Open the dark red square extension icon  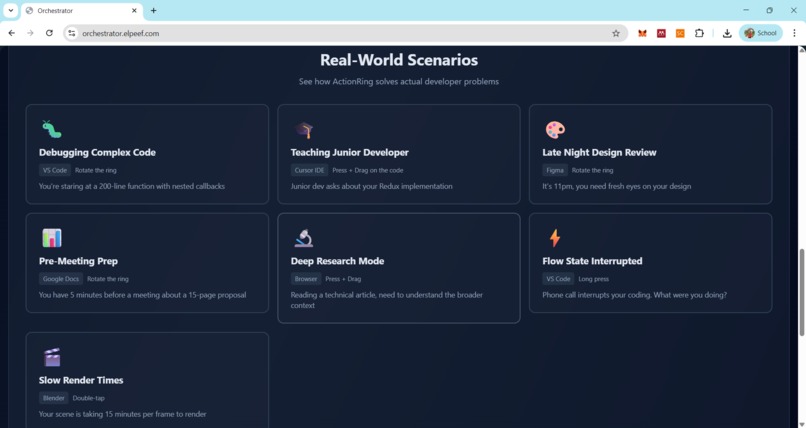661,33
